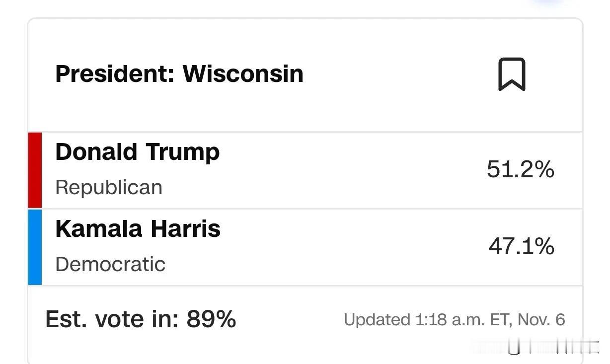Click Trump's 51.2% vote share
This screenshot has width=610, height=364.
coord(521,170)
